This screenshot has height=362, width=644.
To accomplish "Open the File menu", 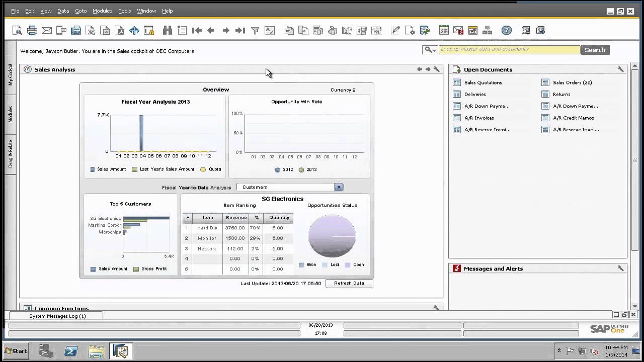I will [x=15, y=11].
